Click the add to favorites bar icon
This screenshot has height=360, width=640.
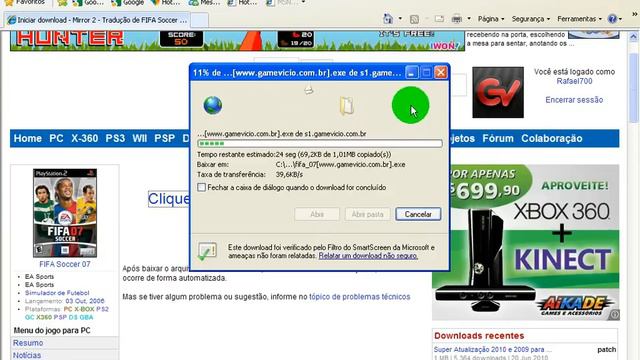(x=62, y=3)
